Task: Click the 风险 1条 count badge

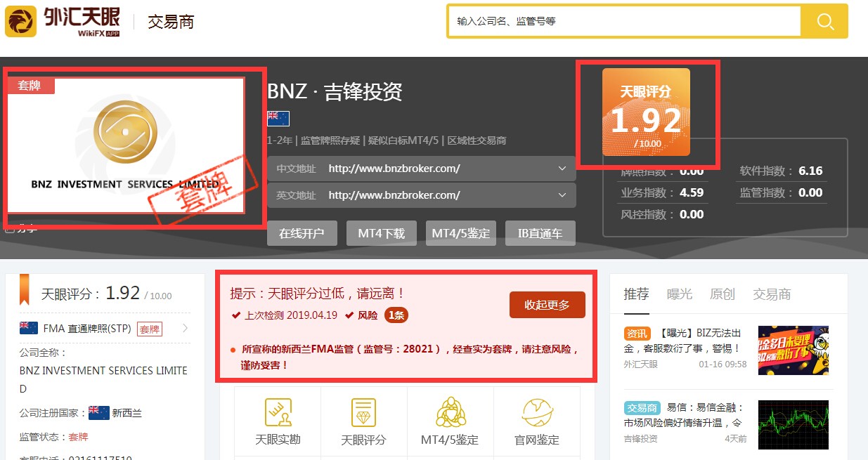Action: tap(396, 315)
